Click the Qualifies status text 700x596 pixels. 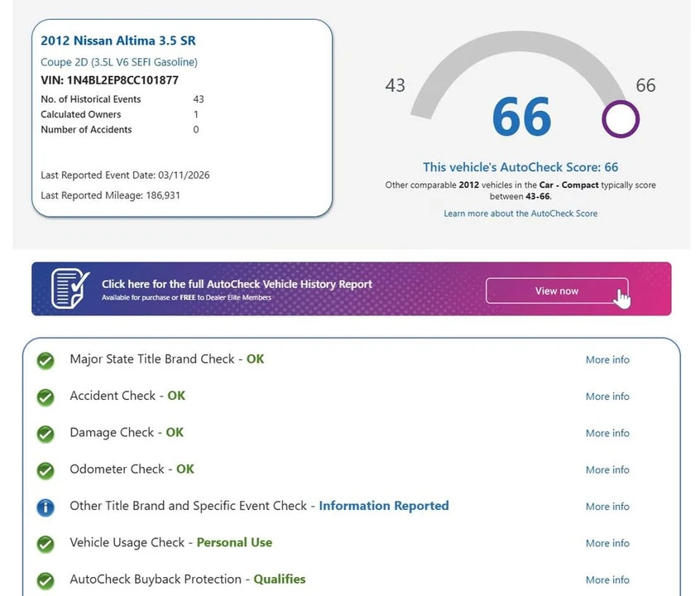point(280,579)
